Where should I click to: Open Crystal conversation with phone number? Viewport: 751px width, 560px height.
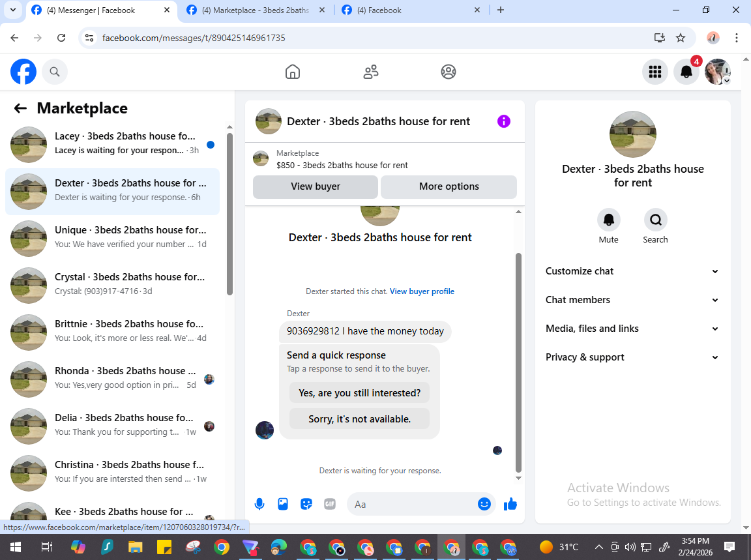tap(112, 286)
